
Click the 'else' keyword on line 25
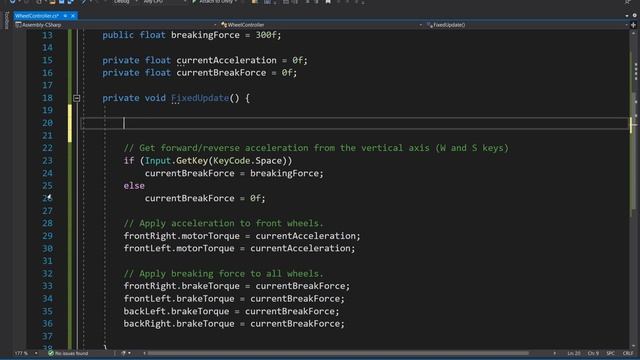(134, 186)
